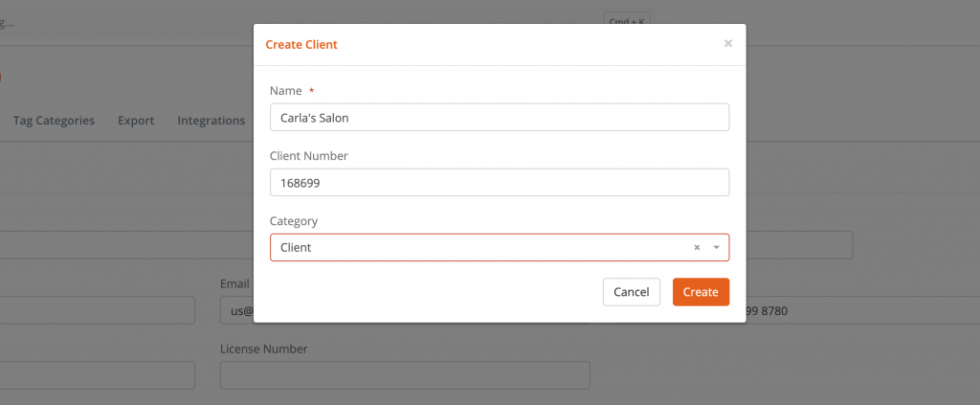Image resolution: width=980 pixels, height=405 pixels.
Task: Close the Create Client dialog
Action: click(x=727, y=43)
